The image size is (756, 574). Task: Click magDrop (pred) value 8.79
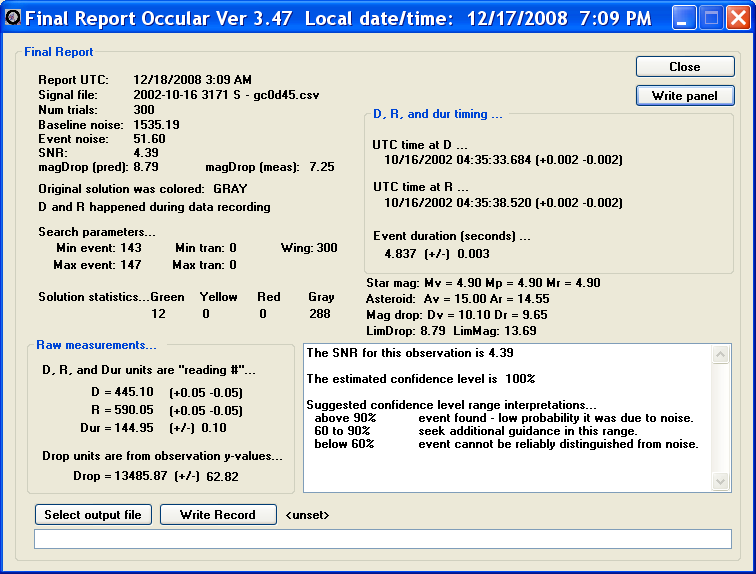coord(146,167)
